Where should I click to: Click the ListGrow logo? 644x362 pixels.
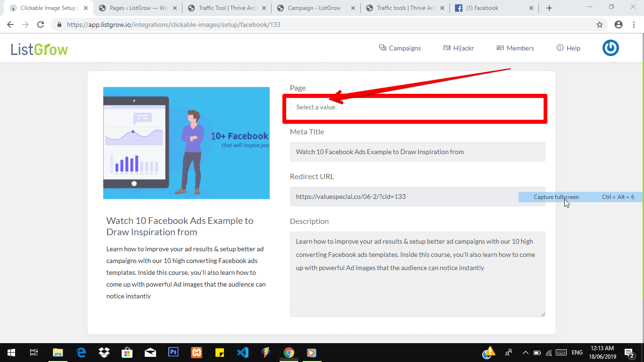40,49
